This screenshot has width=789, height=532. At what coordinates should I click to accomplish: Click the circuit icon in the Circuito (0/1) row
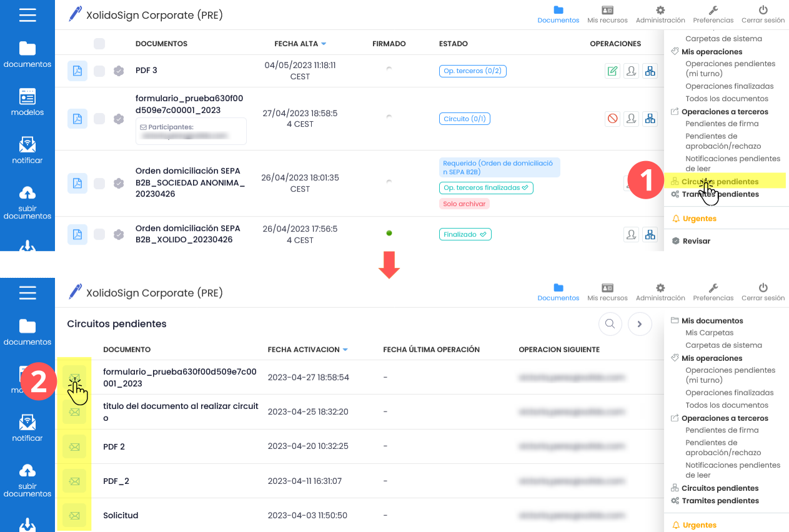click(x=650, y=119)
